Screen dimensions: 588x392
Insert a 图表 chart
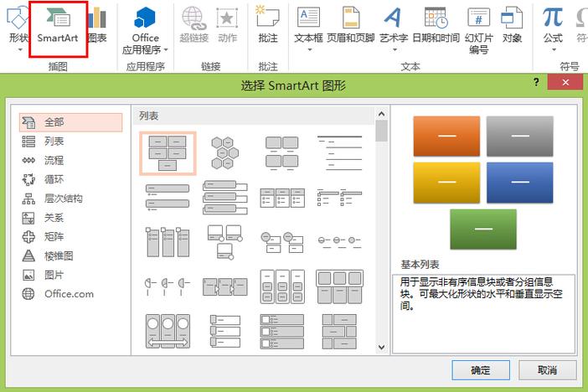97,26
